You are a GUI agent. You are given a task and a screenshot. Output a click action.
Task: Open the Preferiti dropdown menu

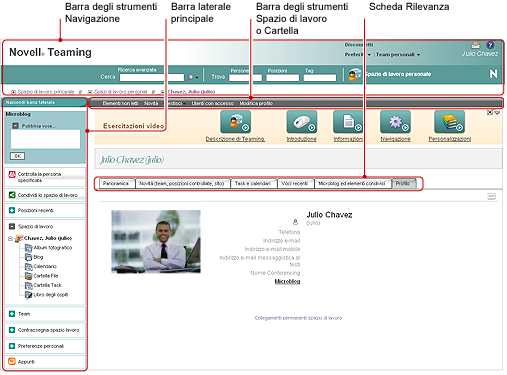358,54
